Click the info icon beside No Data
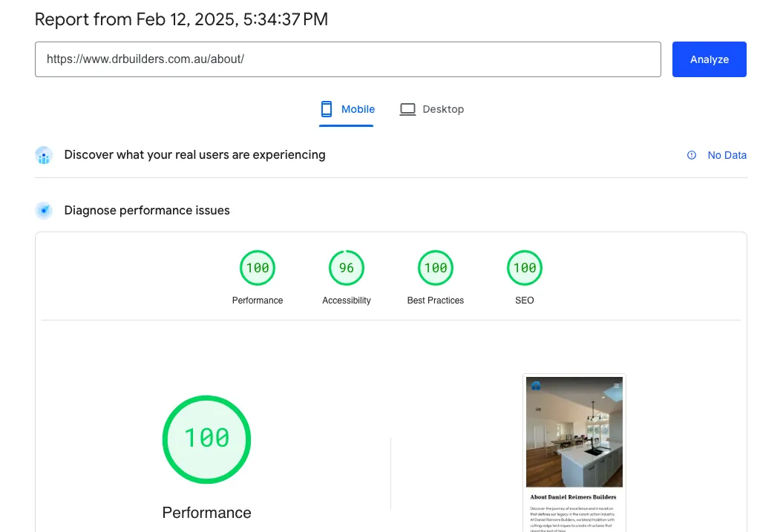The height and width of the screenshot is (532, 783). coord(692,155)
